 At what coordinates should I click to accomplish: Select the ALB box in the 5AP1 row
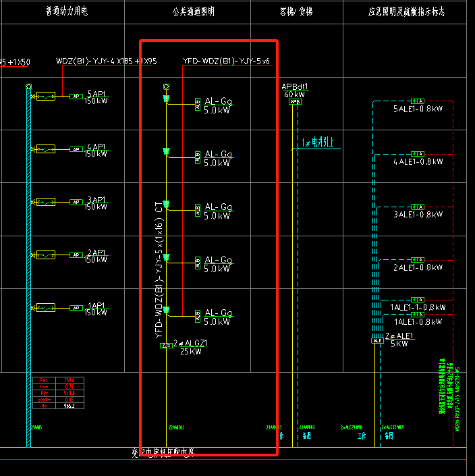[x=198, y=105]
